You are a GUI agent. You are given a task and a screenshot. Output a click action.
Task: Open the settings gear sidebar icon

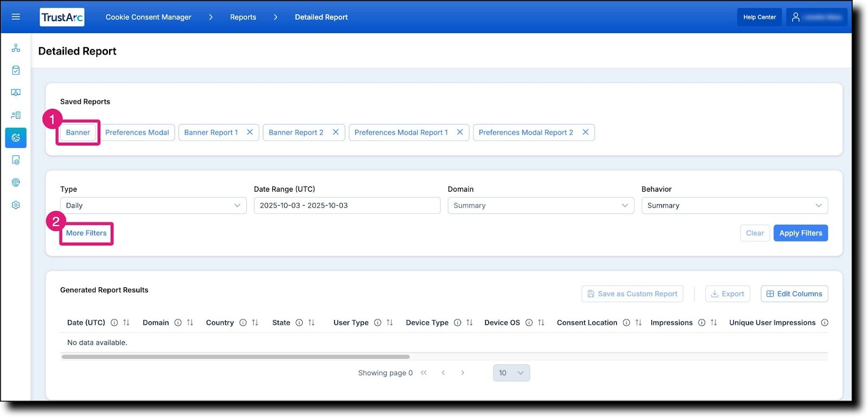coord(16,205)
